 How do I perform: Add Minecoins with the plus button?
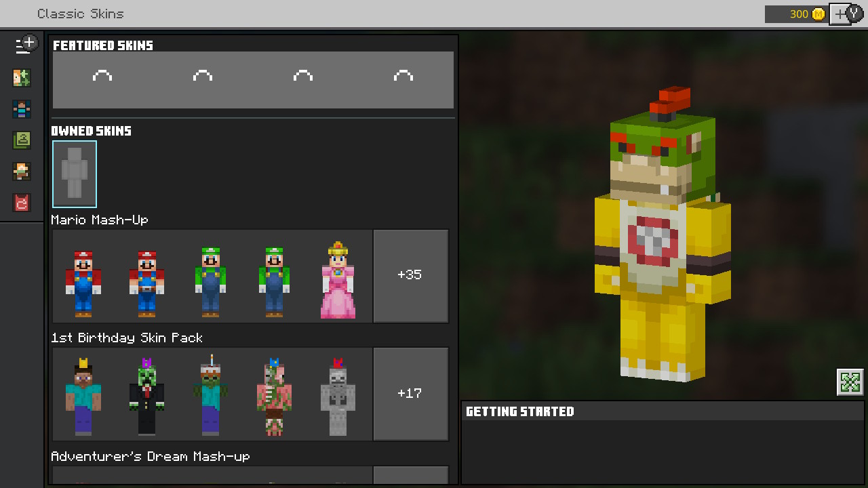[841, 14]
